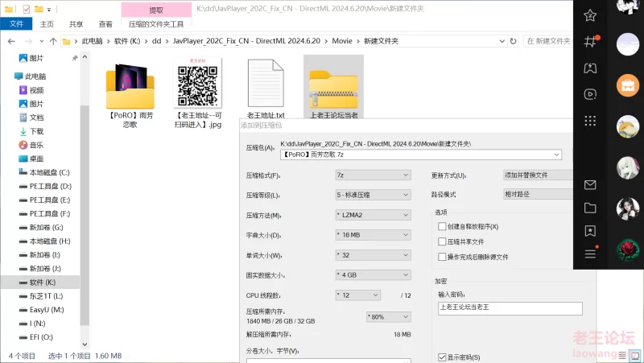
Task: Click 此电脑 breadcrumb in address bar
Action: pos(93,41)
